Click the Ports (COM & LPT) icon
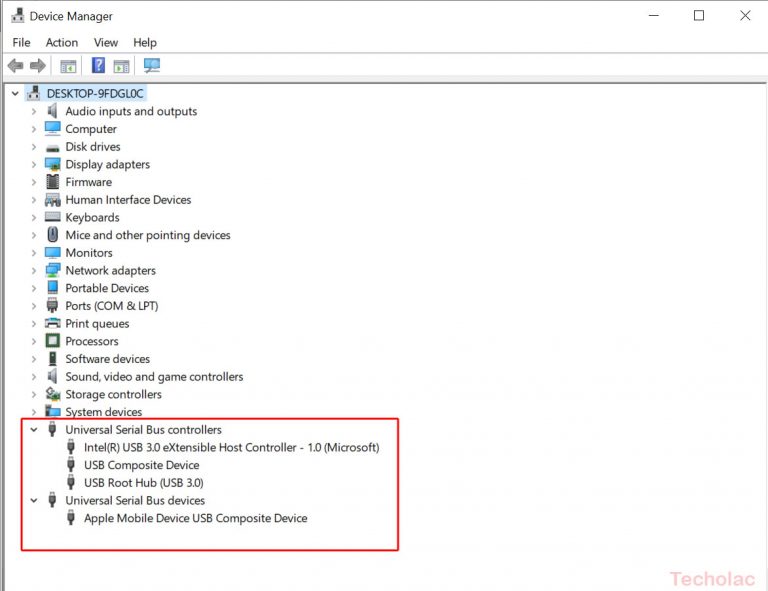 pyautogui.click(x=52, y=305)
